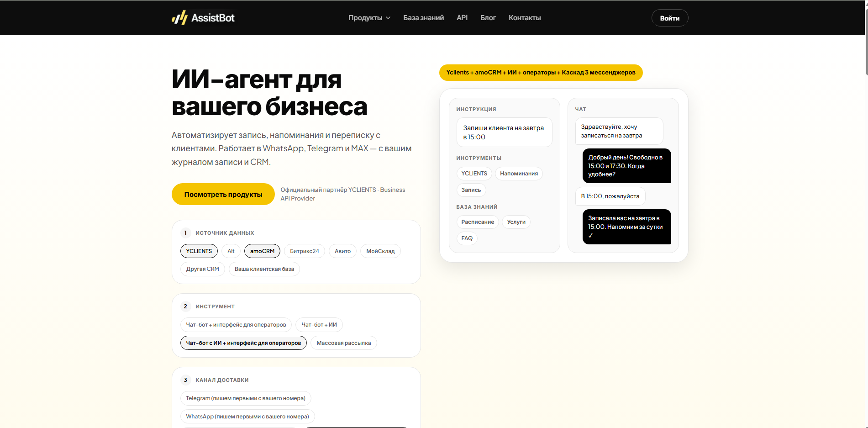Select the Alt data source chip

point(231,251)
